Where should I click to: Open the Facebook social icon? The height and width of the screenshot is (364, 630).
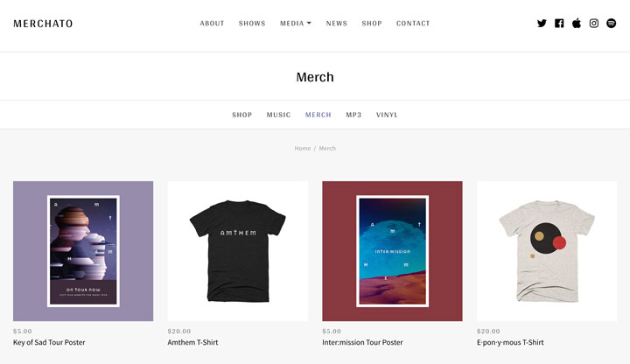(x=559, y=24)
